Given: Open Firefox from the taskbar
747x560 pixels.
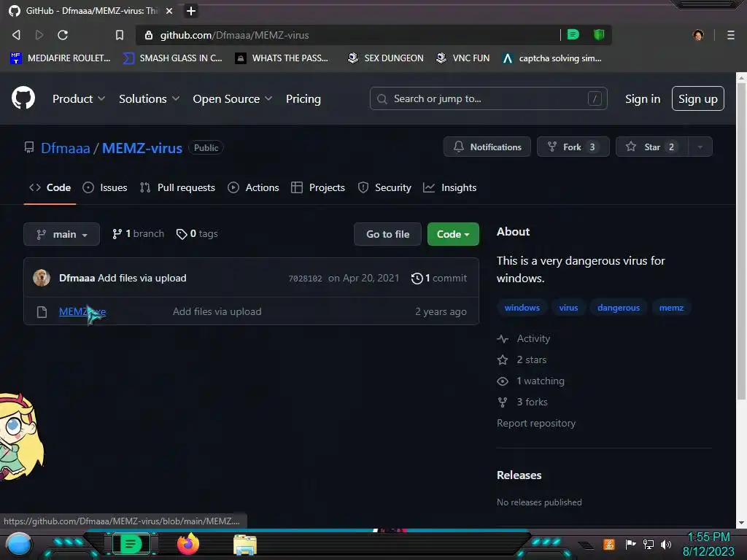Looking at the screenshot, I should (187, 544).
